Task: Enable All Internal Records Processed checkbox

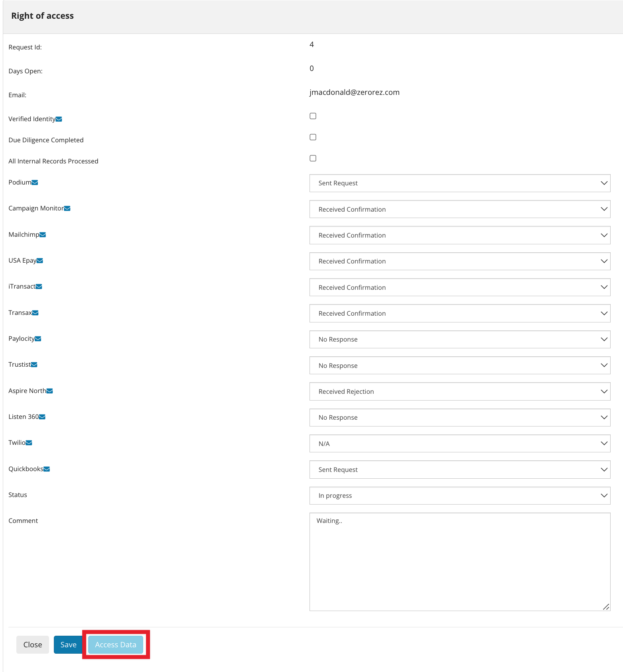Action: (x=313, y=158)
